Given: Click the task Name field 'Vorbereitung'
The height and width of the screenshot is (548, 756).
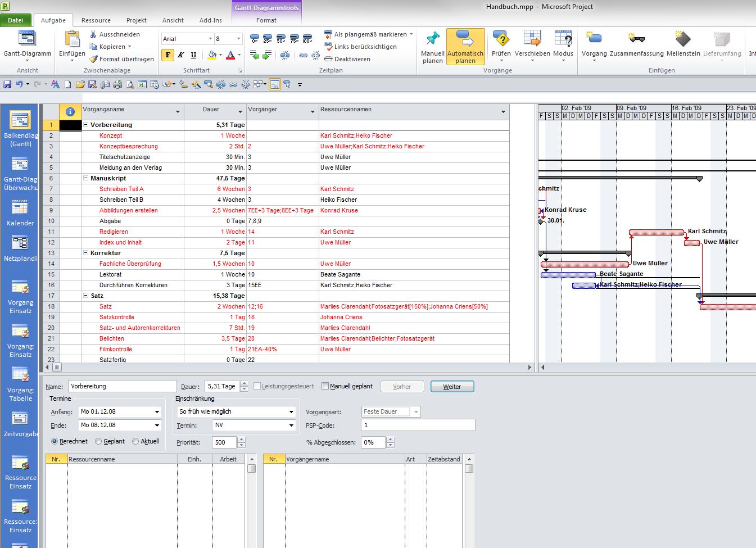Looking at the screenshot, I should (x=122, y=386).
